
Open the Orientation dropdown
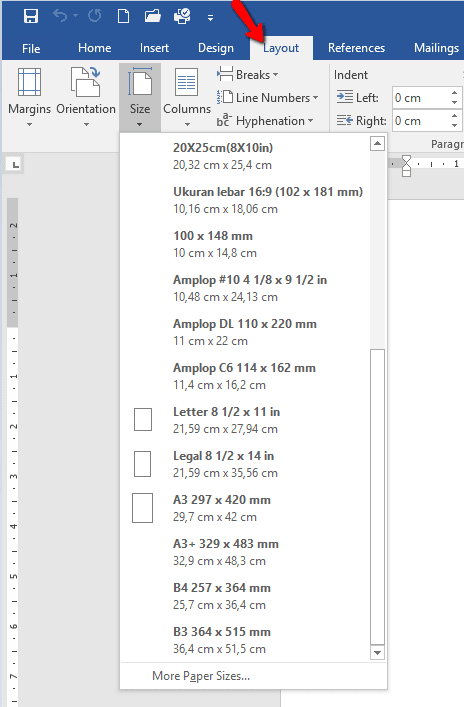pos(86,97)
